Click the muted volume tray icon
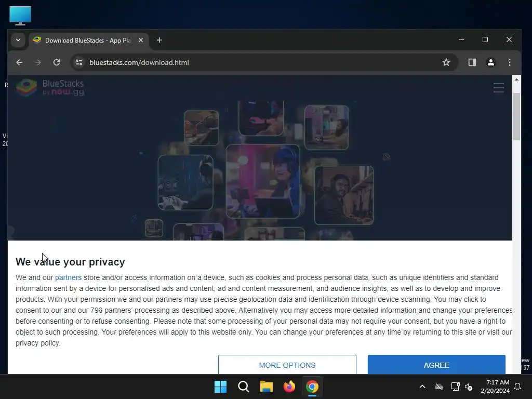Image resolution: width=532 pixels, height=399 pixels. [469, 387]
